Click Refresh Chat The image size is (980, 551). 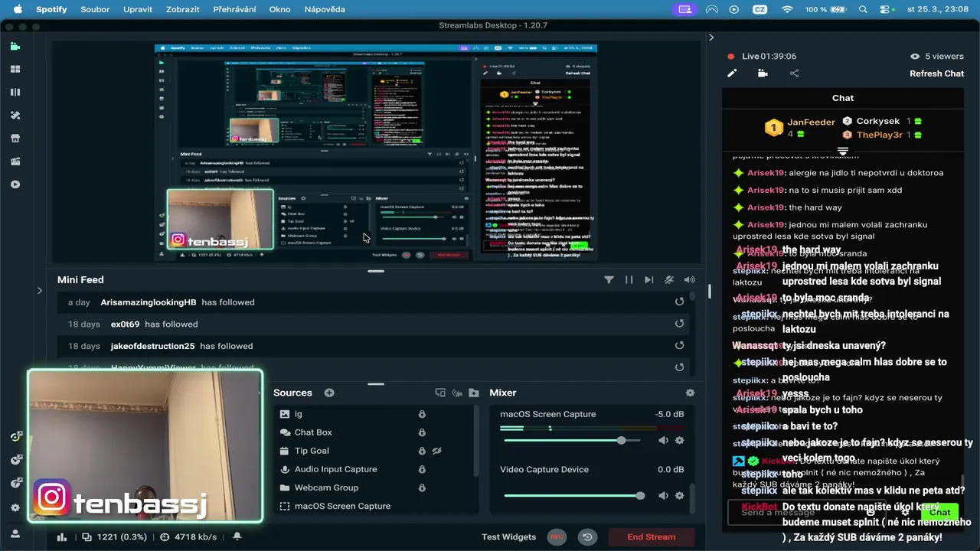pos(936,73)
